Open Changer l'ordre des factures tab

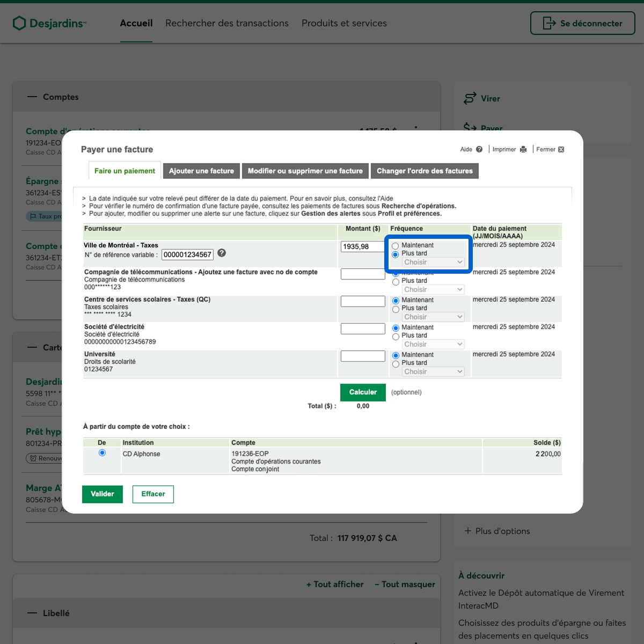(425, 171)
